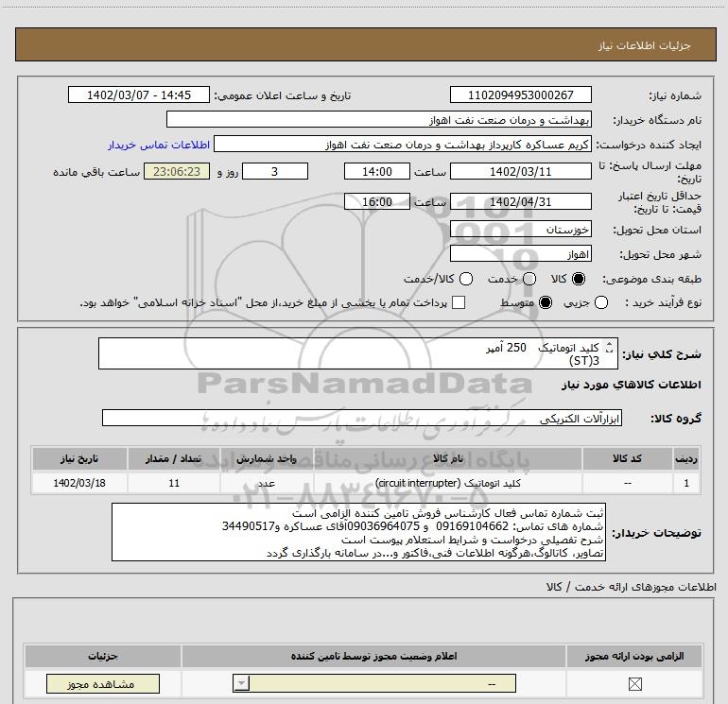Click the ردیف column header
The image size is (728, 704).
pyautogui.click(x=686, y=458)
